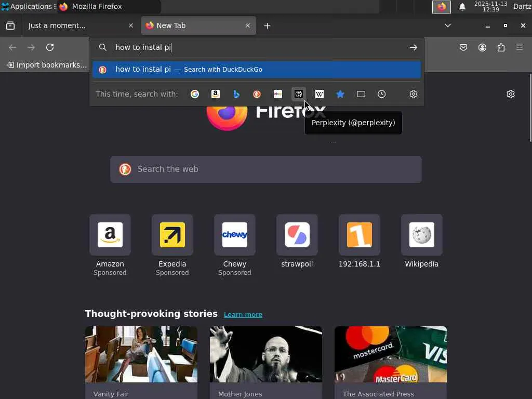Click the Go arrow in address bar
The height and width of the screenshot is (399, 532).
pos(413,47)
